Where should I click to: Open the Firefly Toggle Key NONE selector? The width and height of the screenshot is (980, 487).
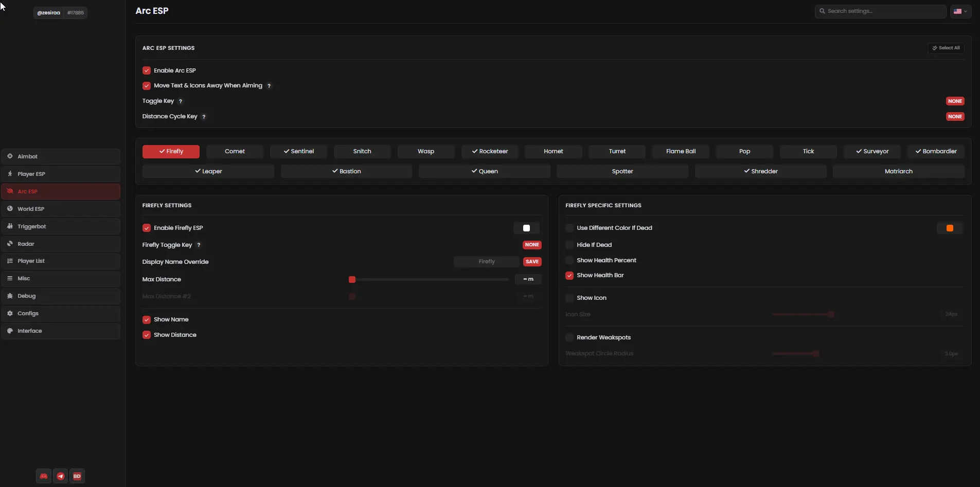(532, 245)
